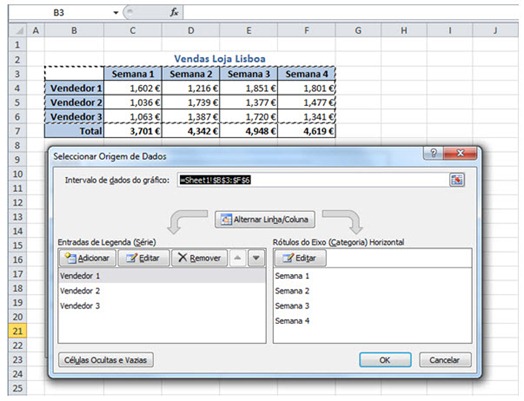Image resolution: width=524 pixels, height=401 pixels.
Task: Select column C header
Action: point(133,30)
